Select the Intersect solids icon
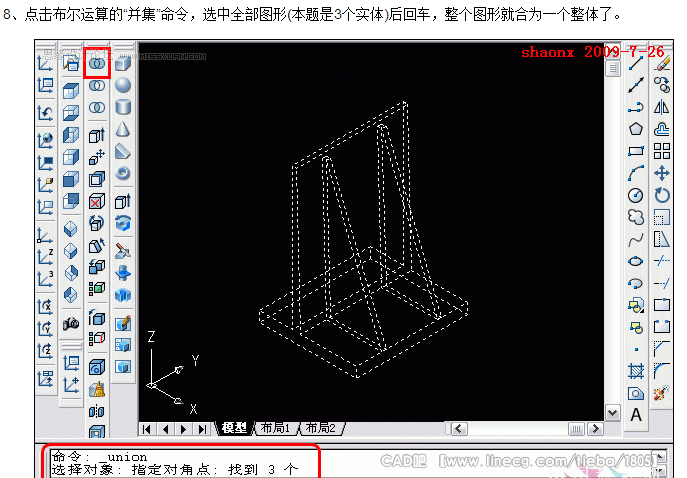 click(97, 107)
